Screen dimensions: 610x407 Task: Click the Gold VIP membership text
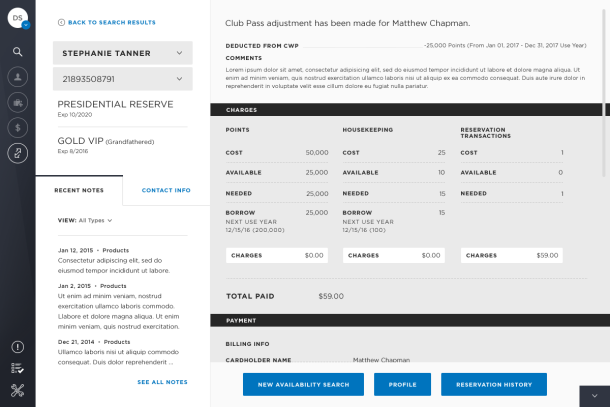(x=106, y=141)
